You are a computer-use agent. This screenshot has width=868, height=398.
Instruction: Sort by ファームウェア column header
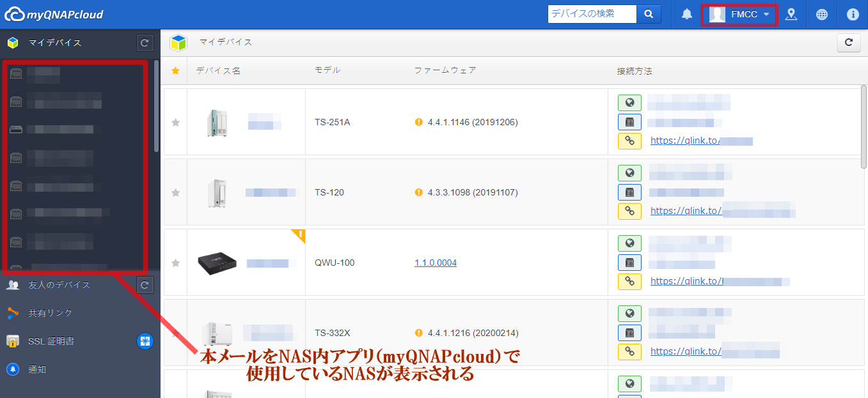(x=445, y=70)
